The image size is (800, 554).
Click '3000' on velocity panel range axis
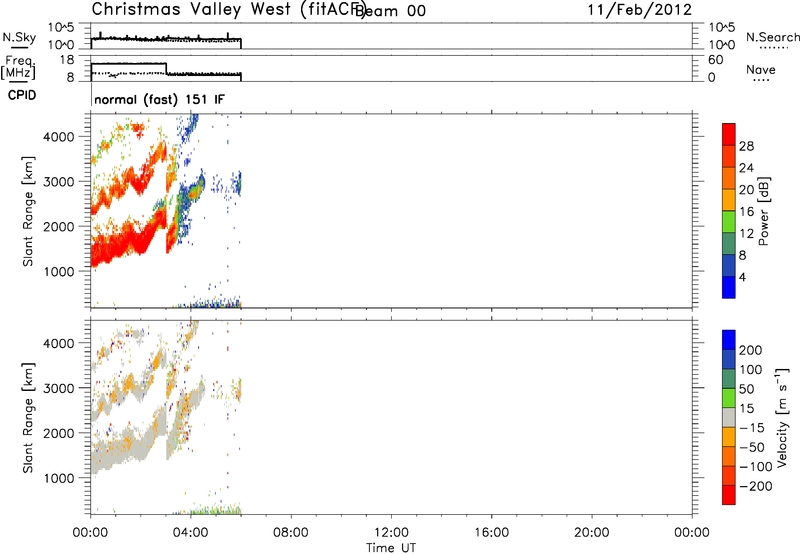[59, 388]
